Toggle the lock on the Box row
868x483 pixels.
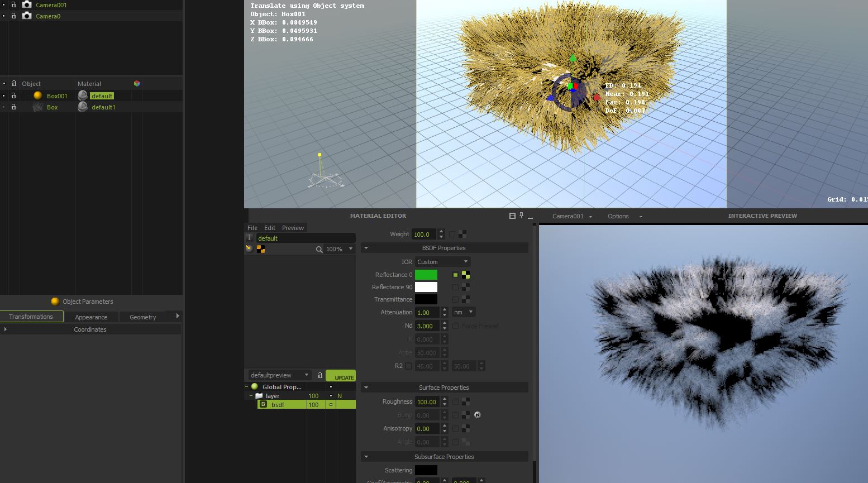click(x=13, y=107)
